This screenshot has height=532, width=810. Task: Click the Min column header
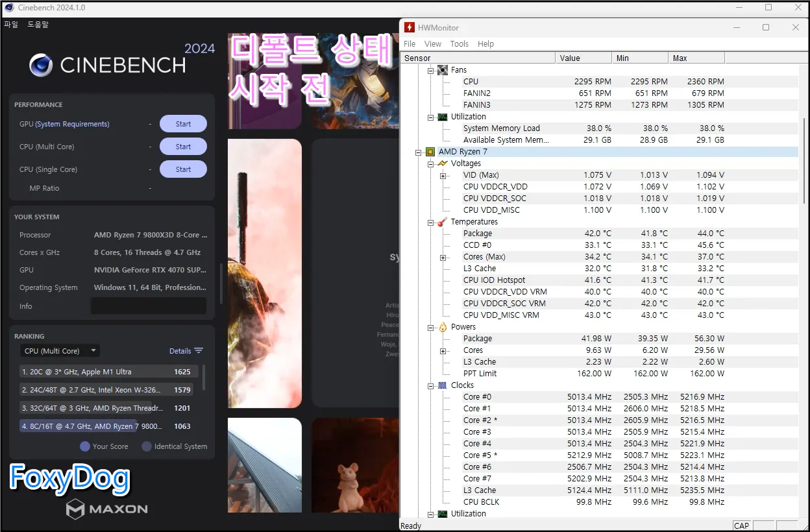[640, 58]
